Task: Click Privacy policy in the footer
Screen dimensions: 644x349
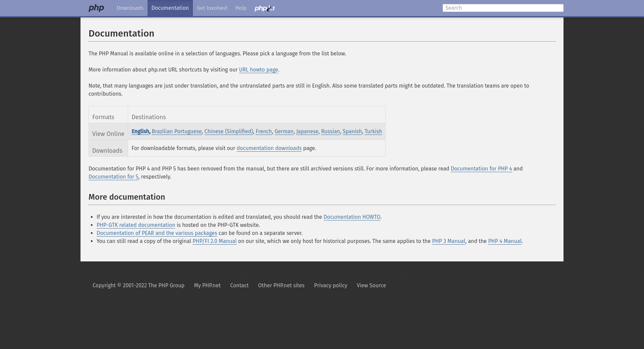Action: (x=330, y=286)
